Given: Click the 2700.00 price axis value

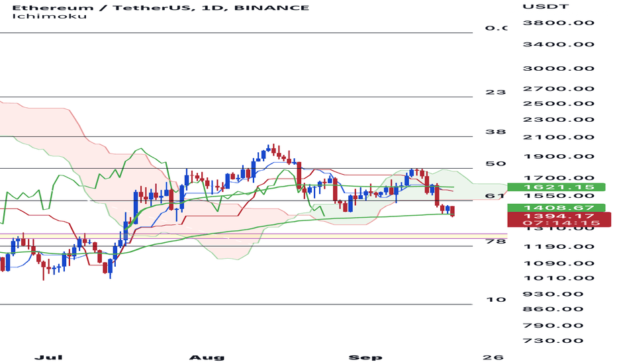Looking at the screenshot, I should point(558,89).
